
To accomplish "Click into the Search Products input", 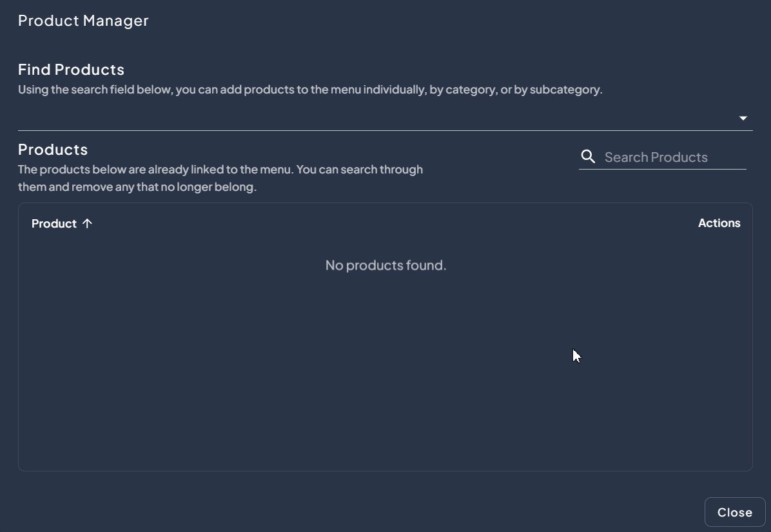I will tap(674, 157).
